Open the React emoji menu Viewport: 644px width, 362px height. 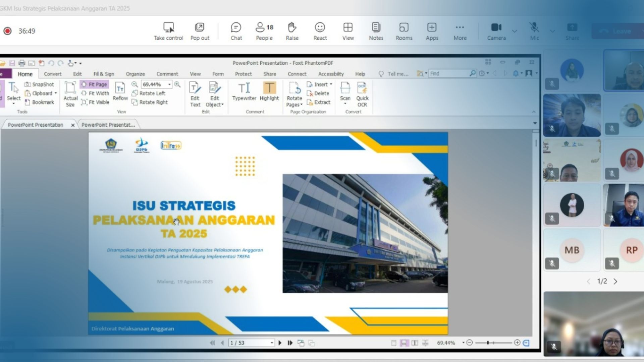tap(320, 27)
